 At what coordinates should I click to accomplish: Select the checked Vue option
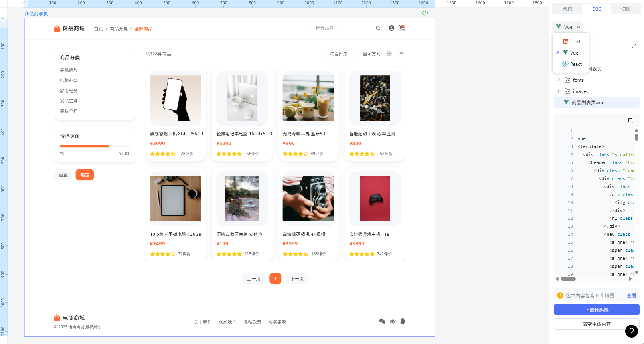(571, 53)
